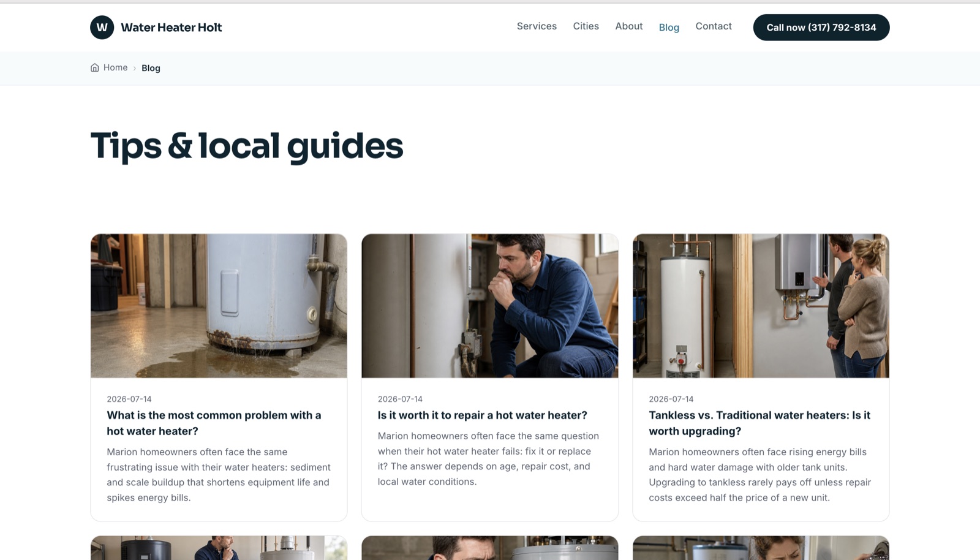Go to Home via breadcrumb link
This screenshot has width=980, height=560.
115,67
